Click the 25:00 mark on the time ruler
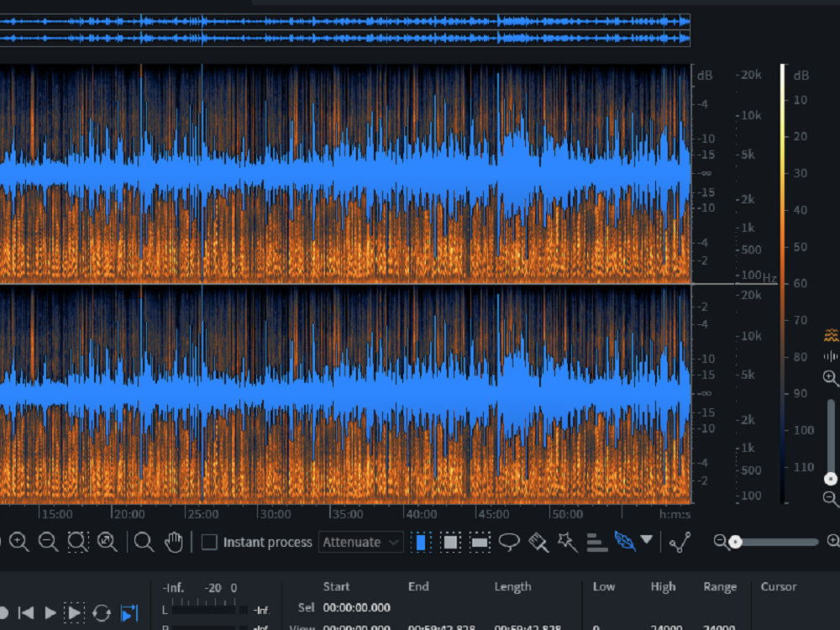Image resolution: width=840 pixels, height=630 pixels. pos(203,514)
